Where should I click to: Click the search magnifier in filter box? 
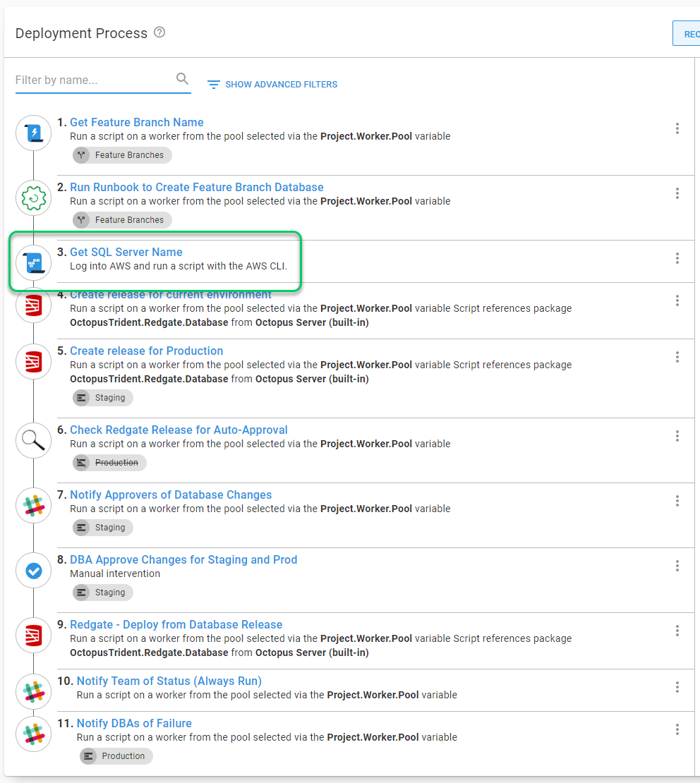[x=182, y=79]
